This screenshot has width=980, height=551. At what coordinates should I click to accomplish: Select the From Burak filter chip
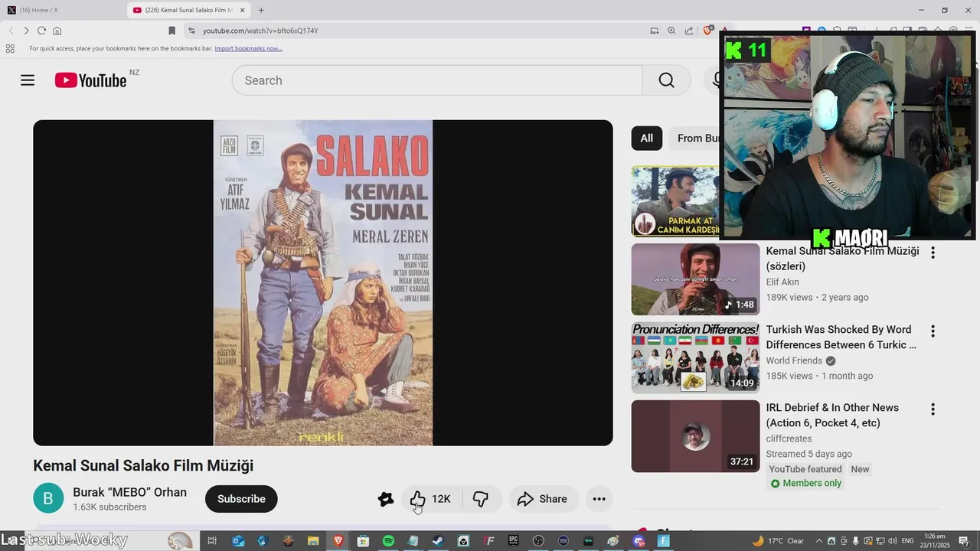(x=695, y=138)
